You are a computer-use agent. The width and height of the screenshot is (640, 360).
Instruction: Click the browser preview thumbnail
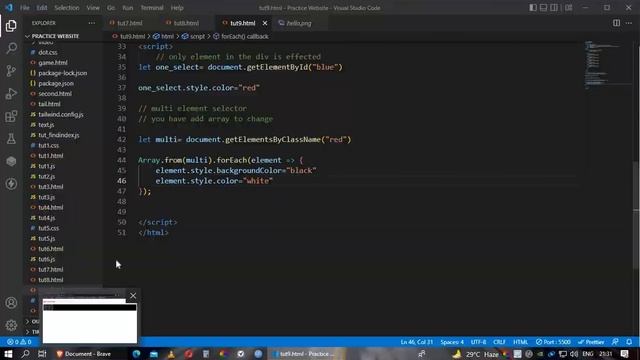coord(90,321)
